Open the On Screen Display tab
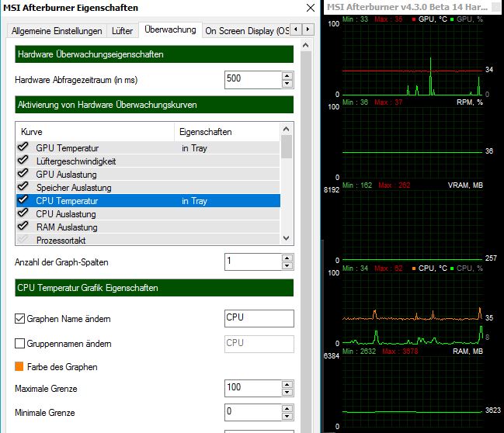Image resolution: width=504 pixels, height=433 pixels. (246, 31)
